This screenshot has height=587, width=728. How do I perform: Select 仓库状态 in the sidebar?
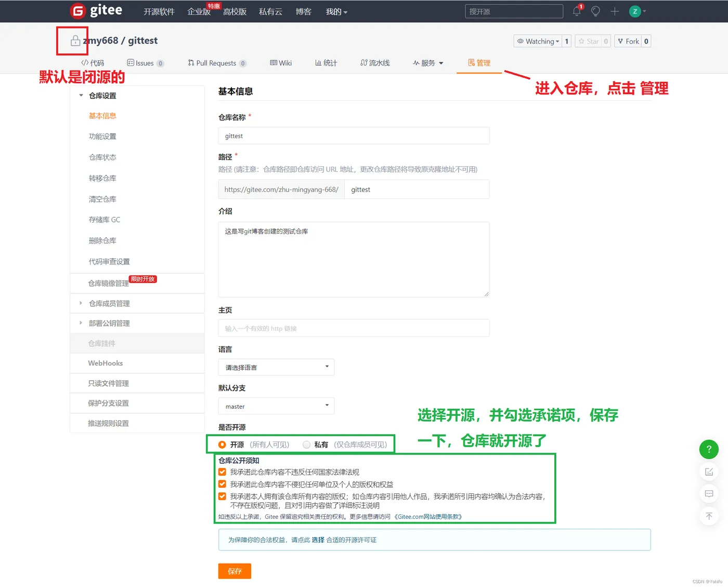[102, 157]
